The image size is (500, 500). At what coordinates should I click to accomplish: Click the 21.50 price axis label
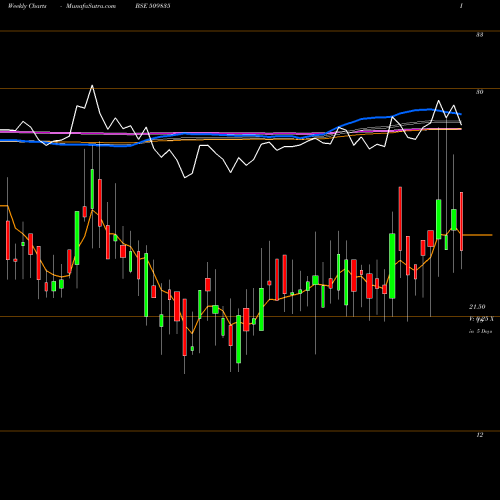pos(477,307)
